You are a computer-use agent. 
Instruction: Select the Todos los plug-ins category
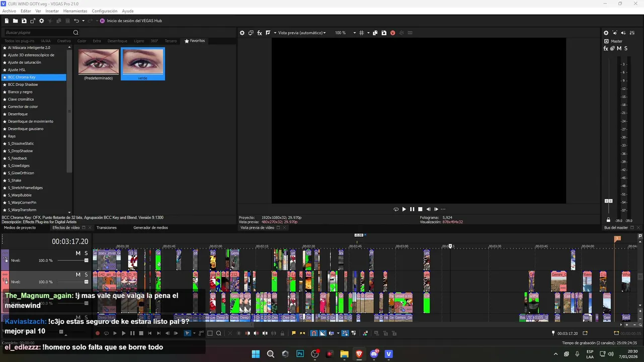[20, 41]
